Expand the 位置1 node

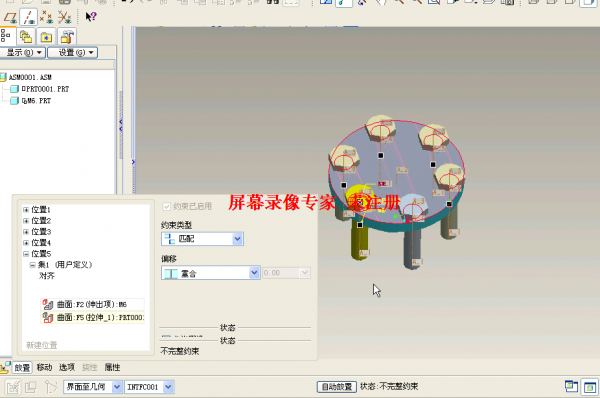[26, 210]
